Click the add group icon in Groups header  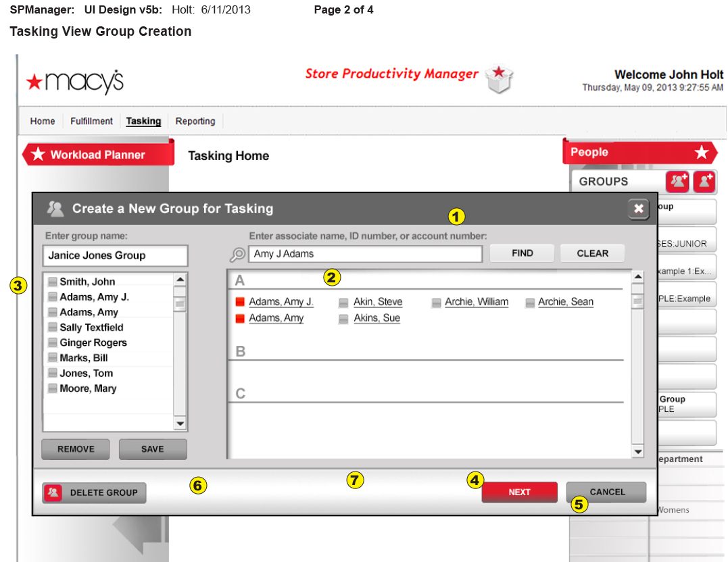[677, 181]
